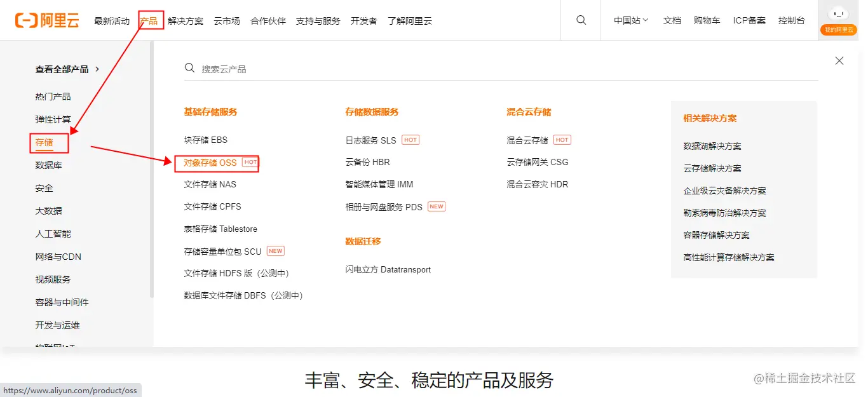The image size is (868, 397).
Task: Click the 存储数据服务 heading
Action: coord(372,112)
